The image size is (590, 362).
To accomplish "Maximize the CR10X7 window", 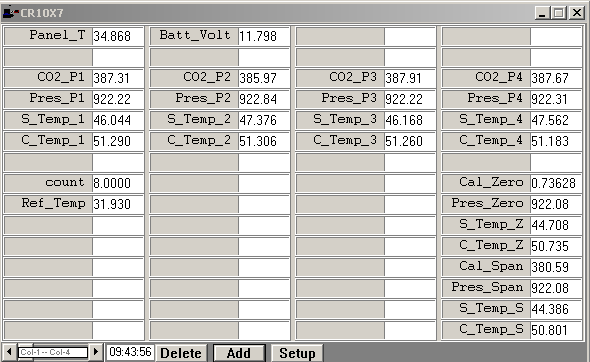I will (559, 13).
